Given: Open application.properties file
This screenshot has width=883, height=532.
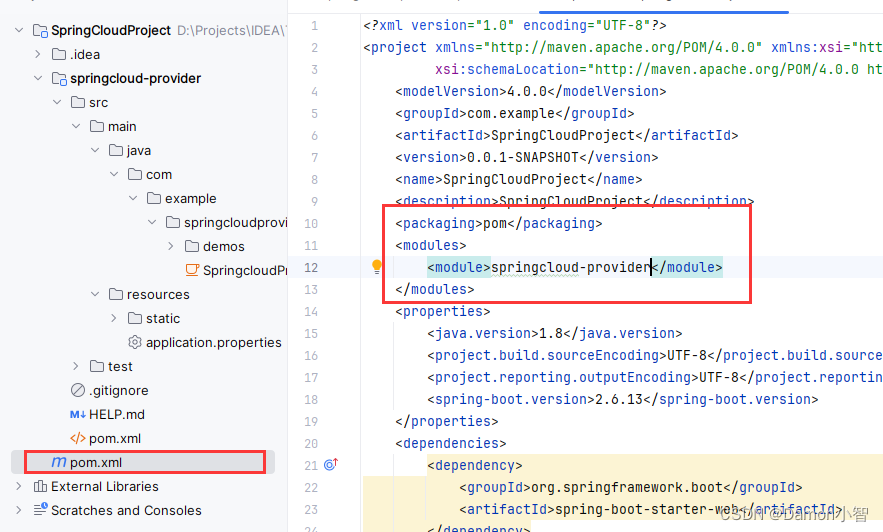Looking at the screenshot, I should pos(213,342).
